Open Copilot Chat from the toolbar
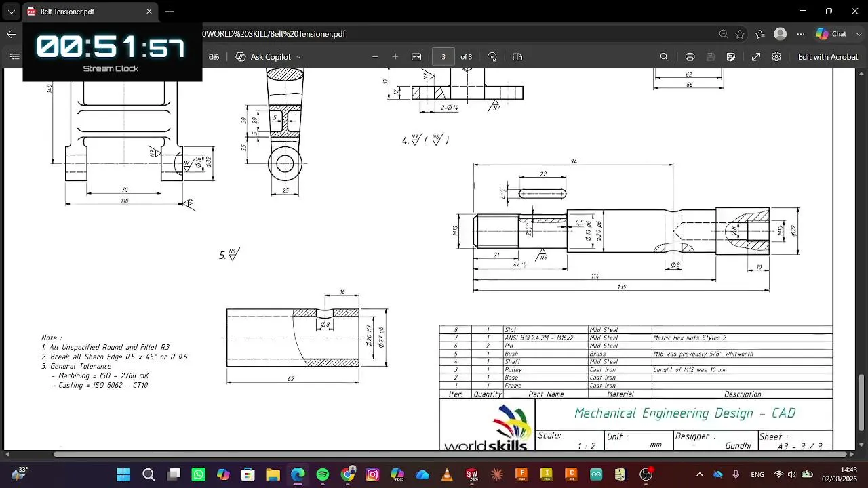 coord(831,34)
